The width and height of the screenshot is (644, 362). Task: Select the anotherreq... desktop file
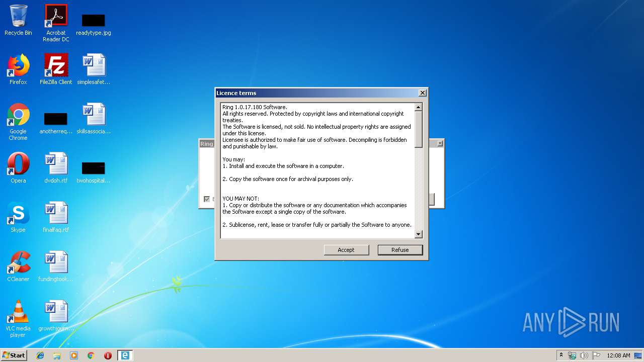56,123
